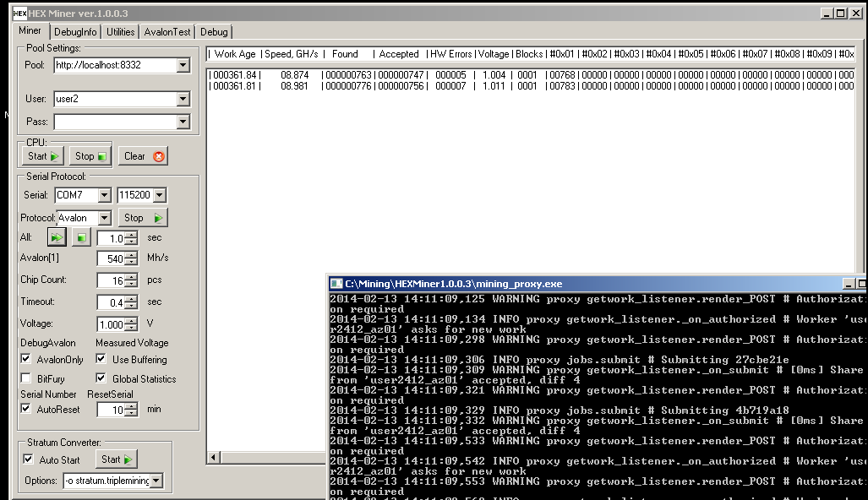This screenshot has width=868, height=500.
Task: Expand the Protocol Avalon dropdown
Action: coord(104,218)
